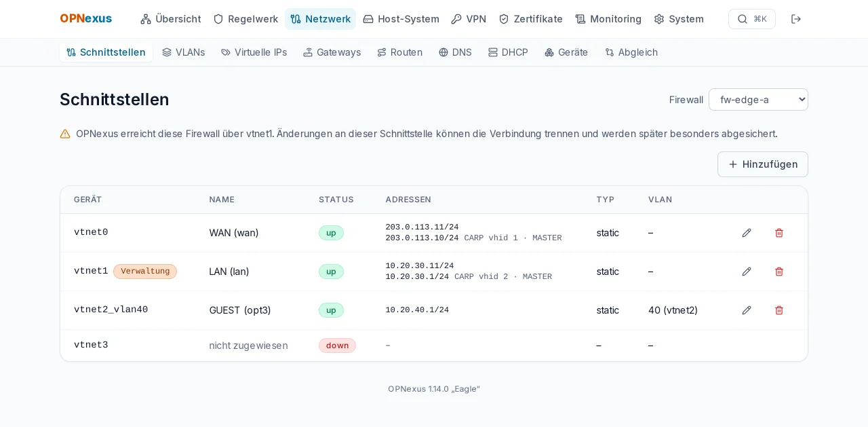Click the 'nicht zugewiesen' cell
The height and width of the screenshot is (427, 868).
248,346
